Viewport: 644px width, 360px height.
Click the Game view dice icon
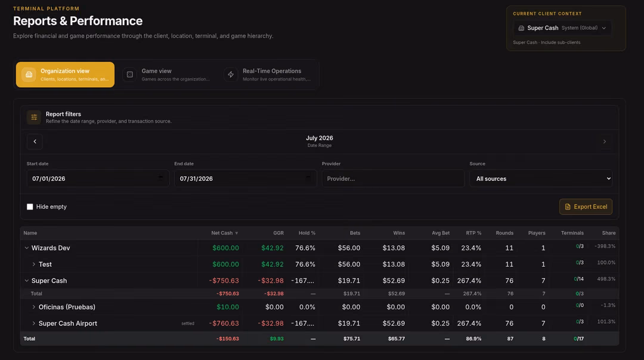point(130,75)
